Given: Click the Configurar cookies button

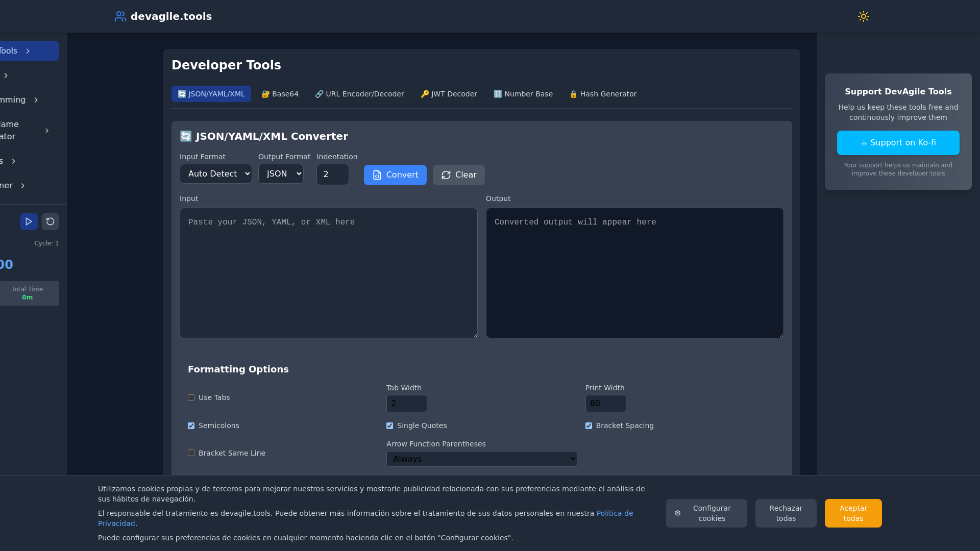Looking at the screenshot, I should [x=706, y=513].
